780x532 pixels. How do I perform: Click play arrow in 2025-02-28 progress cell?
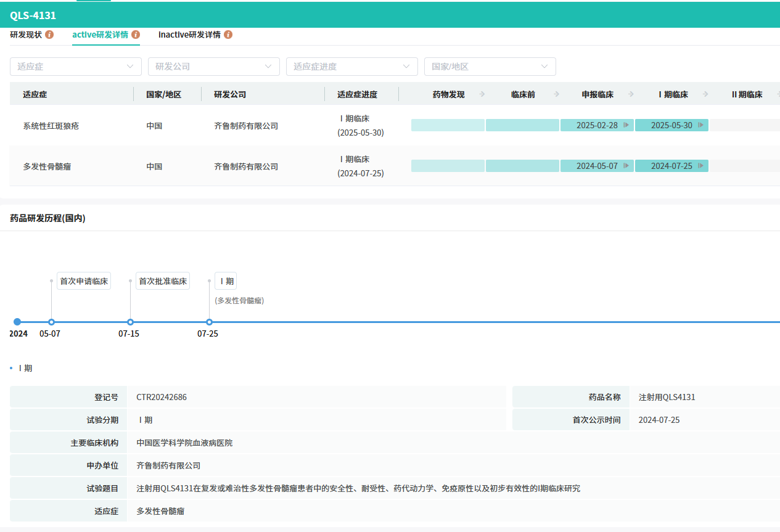pos(626,125)
